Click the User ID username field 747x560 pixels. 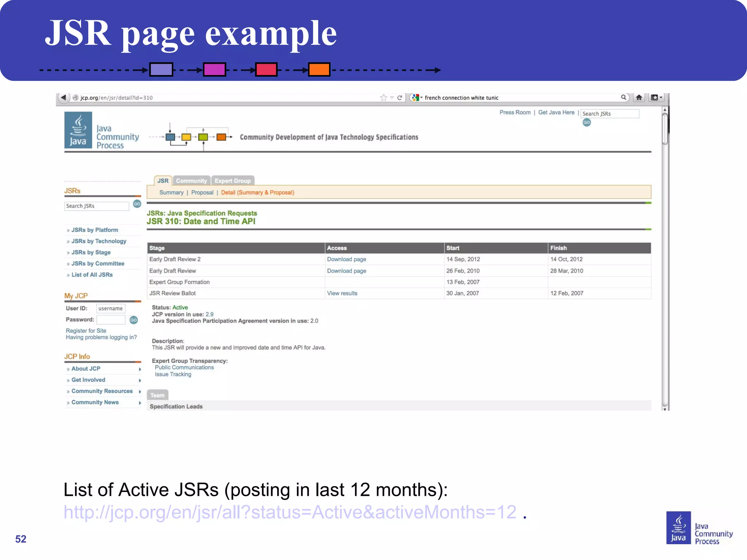point(111,308)
